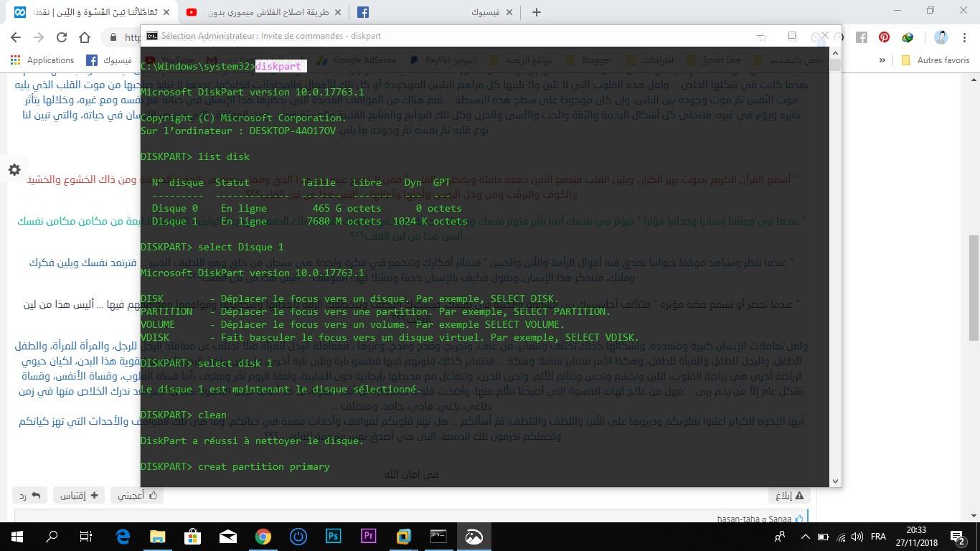Open Task View on taskbar

pyautogui.click(x=86, y=536)
